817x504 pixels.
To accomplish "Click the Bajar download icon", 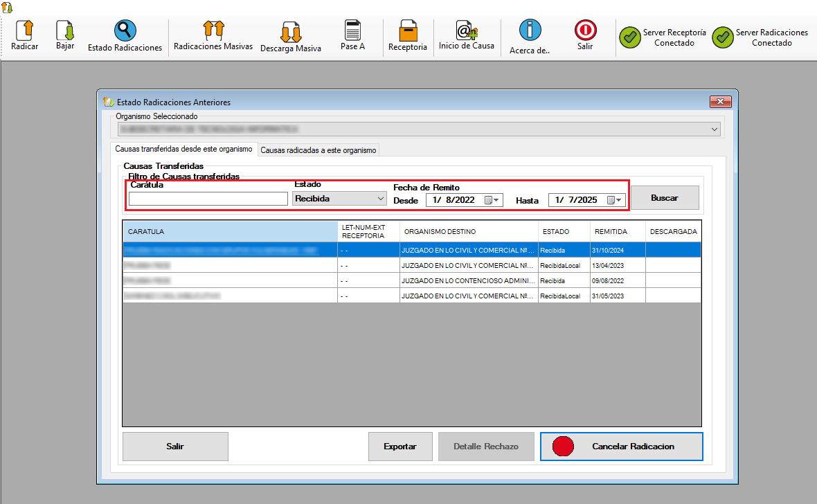I will point(65,30).
